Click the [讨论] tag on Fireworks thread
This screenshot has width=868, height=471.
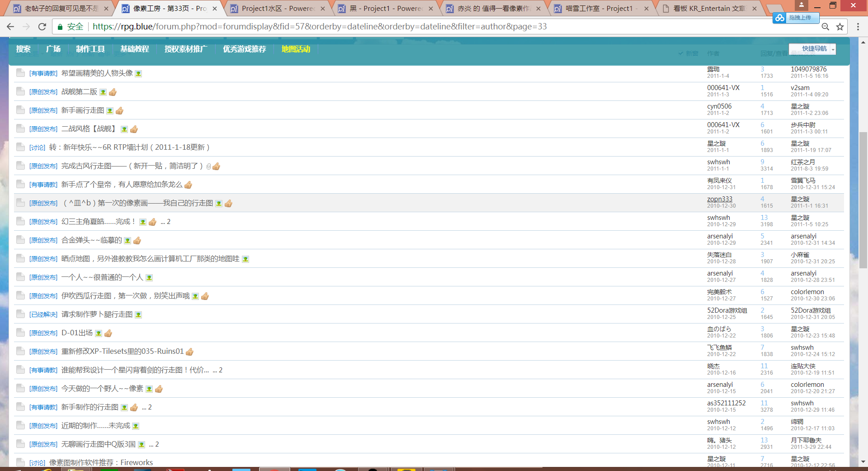(37, 463)
